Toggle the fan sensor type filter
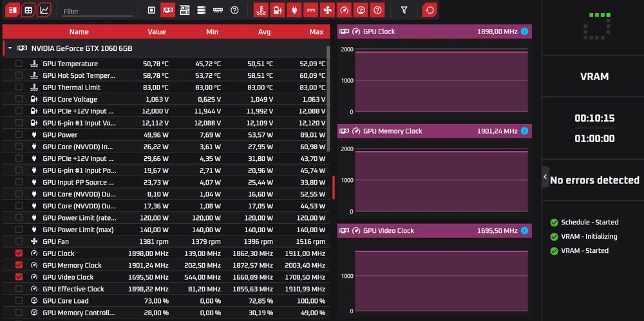Image resolution: width=644 pixels, height=321 pixels. (327, 10)
